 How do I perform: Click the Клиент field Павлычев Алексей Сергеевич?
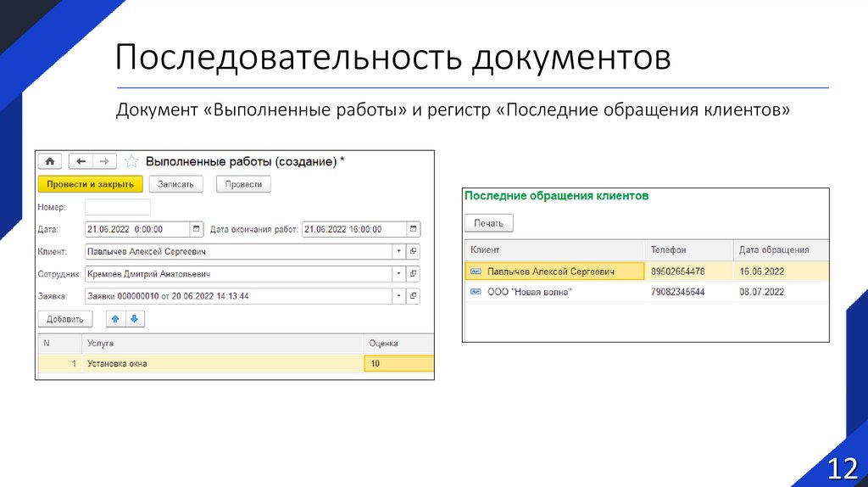(239, 251)
